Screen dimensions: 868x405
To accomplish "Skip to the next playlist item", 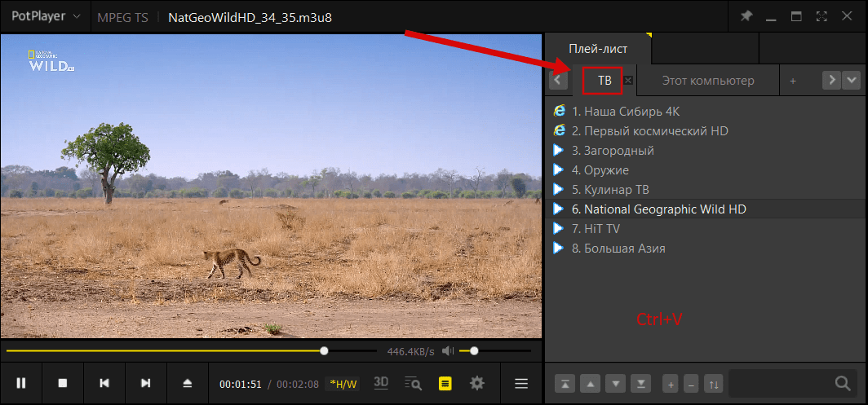I will tap(146, 383).
